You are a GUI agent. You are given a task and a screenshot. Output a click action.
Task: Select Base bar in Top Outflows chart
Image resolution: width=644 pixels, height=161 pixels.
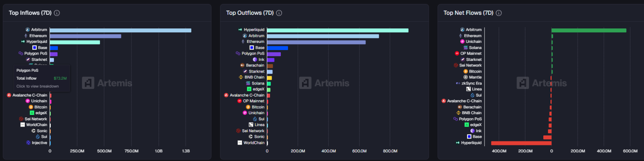pos(277,48)
